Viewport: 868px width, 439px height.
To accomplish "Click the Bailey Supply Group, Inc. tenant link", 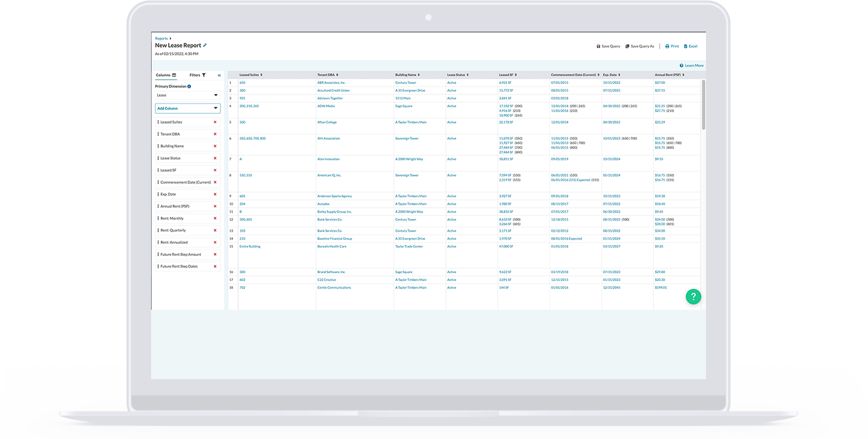I will pyautogui.click(x=334, y=212).
